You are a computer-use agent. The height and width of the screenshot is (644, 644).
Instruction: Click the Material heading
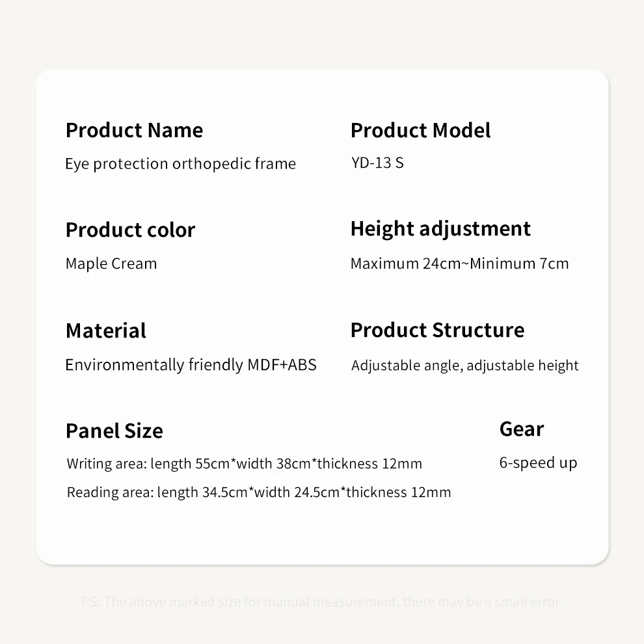106,331
